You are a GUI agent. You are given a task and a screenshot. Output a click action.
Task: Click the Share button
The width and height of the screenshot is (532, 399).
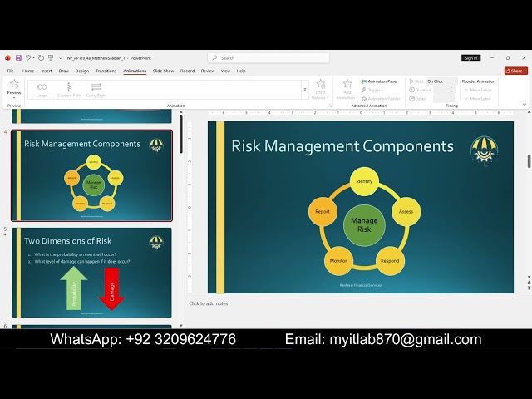click(x=516, y=71)
